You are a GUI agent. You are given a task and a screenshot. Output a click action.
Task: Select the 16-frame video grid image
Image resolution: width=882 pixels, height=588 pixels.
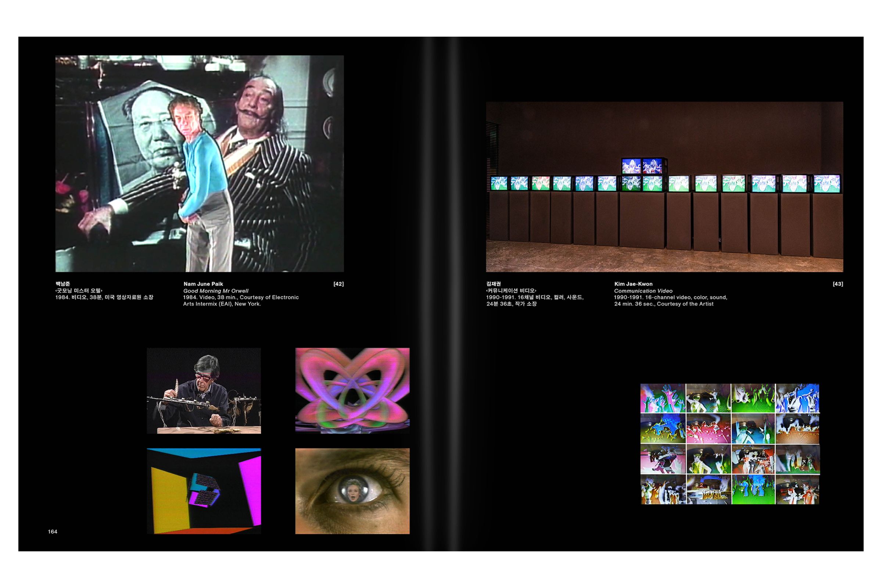pyautogui.click(x=730, y=443)
